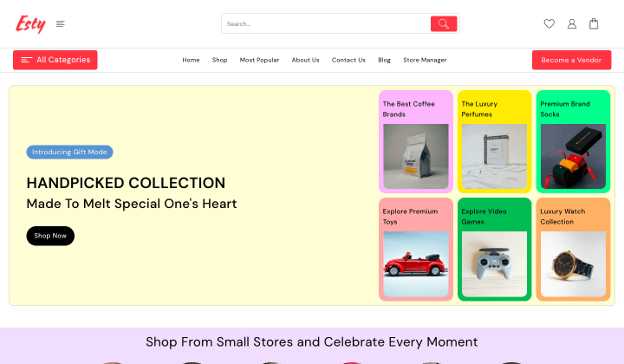Expand the All Categories dropdown
This screenshot has width=624, height=364.
point(55,60)
